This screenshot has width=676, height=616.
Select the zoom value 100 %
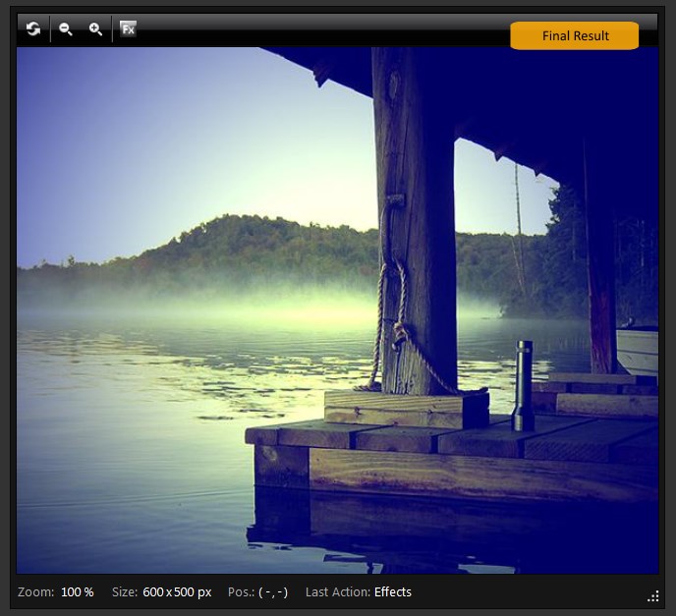coord(78,591)
